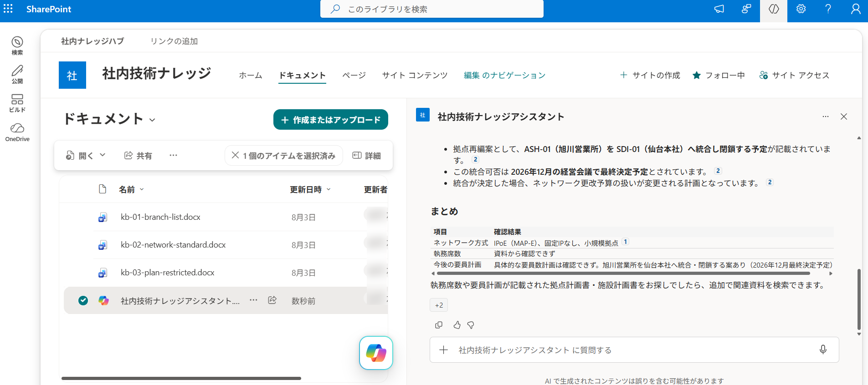Open 検索 in the left rail
Screen dimensions: 868x385
click(x=17, y=46)
